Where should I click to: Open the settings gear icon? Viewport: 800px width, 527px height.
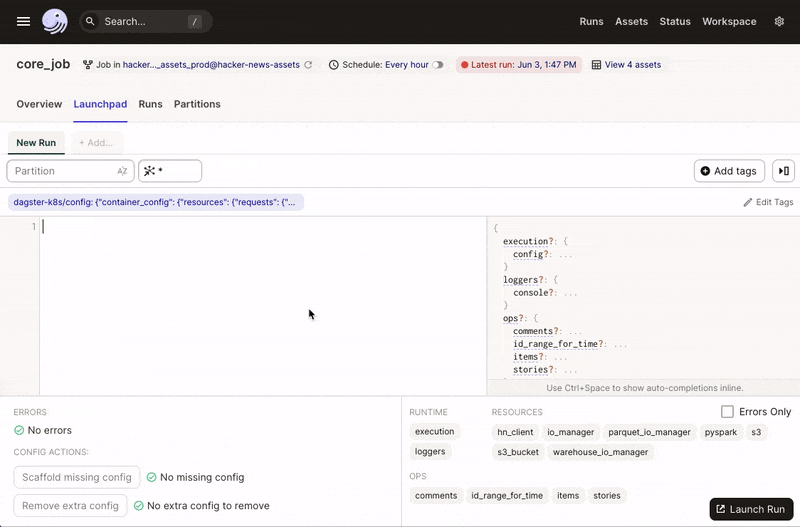tap(779, 21)
